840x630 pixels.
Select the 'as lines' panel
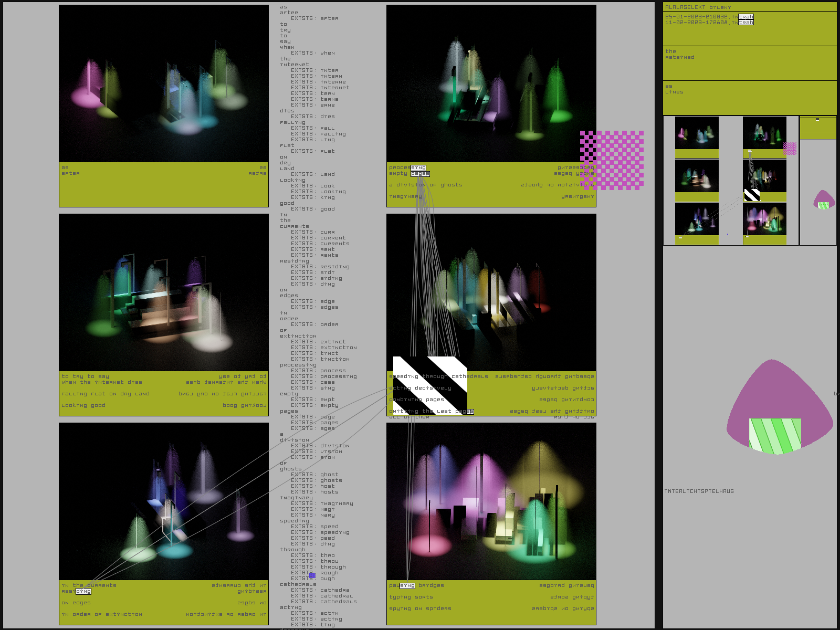749,98
